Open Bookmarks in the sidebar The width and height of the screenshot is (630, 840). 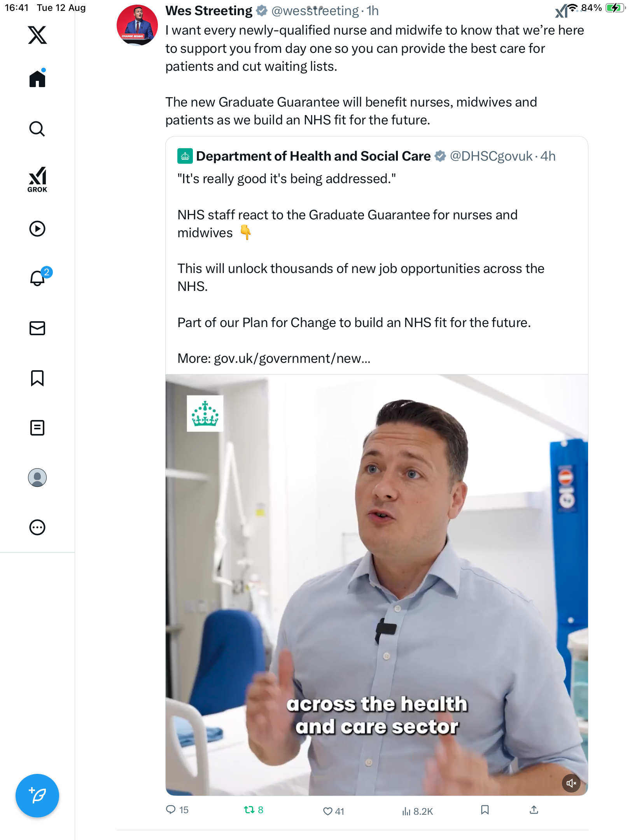point(37,378)
